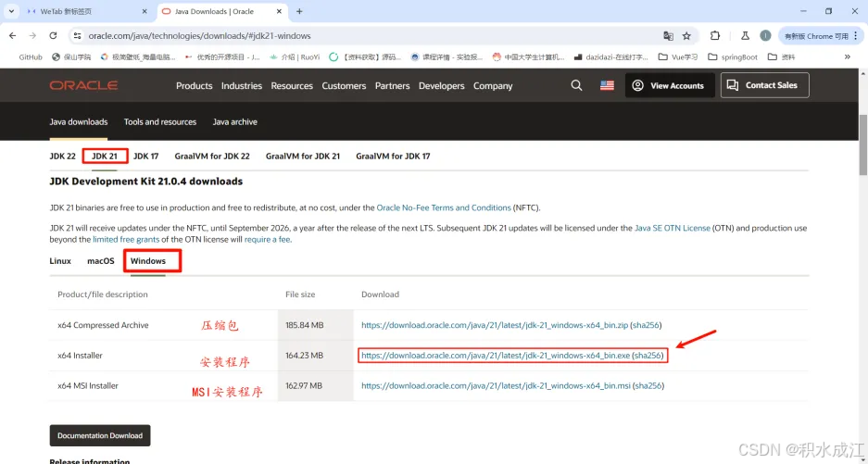
Task: Download jdk-21_windows-x64_bin.msi link
Action: [496, 386]
